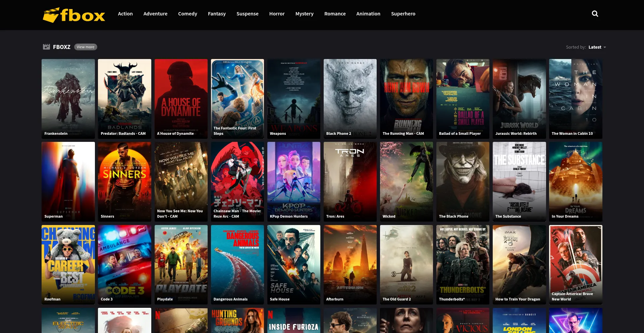The height and width of the screenshot is (333, 644).
Task: Click the Weapons movie title
Action: point(278,133)
